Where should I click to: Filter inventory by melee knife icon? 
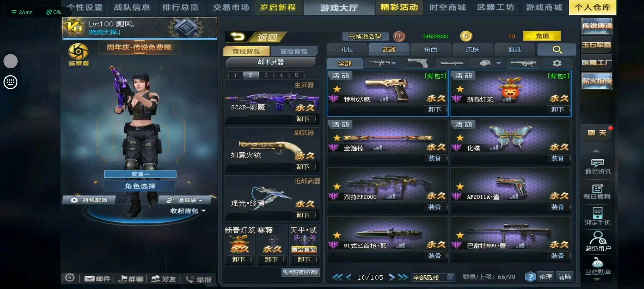(x=452, y=63)
